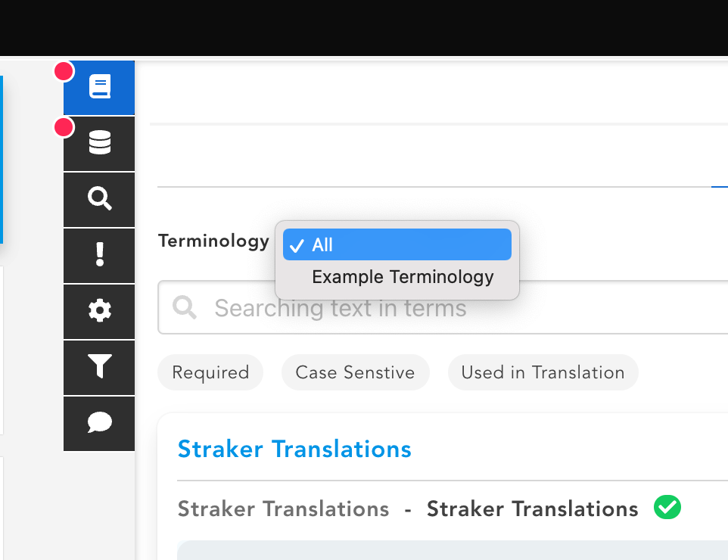Open the search panel in the sidebar

coord(99,199)
